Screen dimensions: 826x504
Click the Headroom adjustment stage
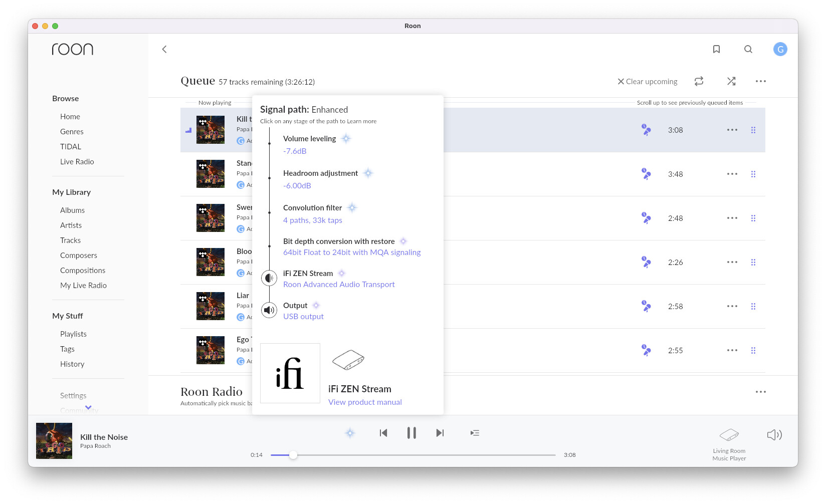(x=320, y=173)
